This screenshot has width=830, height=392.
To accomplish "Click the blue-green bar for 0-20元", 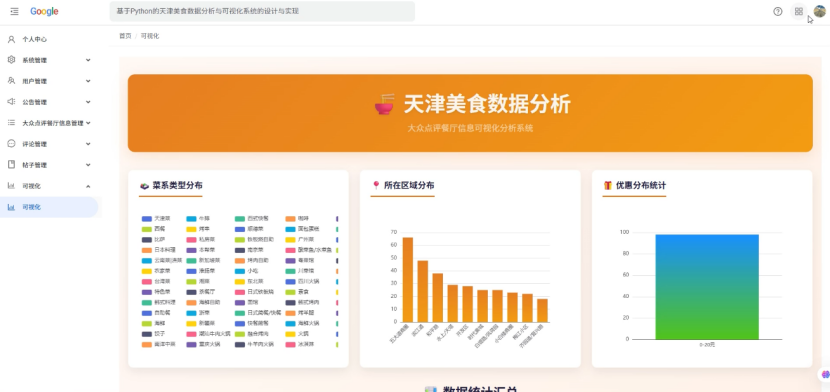I will (707, 287).
